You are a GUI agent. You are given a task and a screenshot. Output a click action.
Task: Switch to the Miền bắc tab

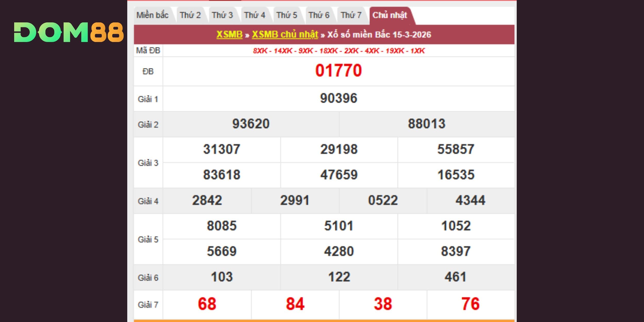coord(152,15)
